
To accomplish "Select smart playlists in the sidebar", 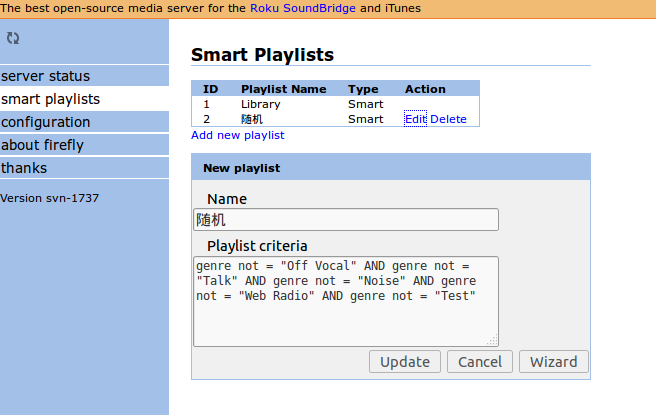I will [51, 99].
